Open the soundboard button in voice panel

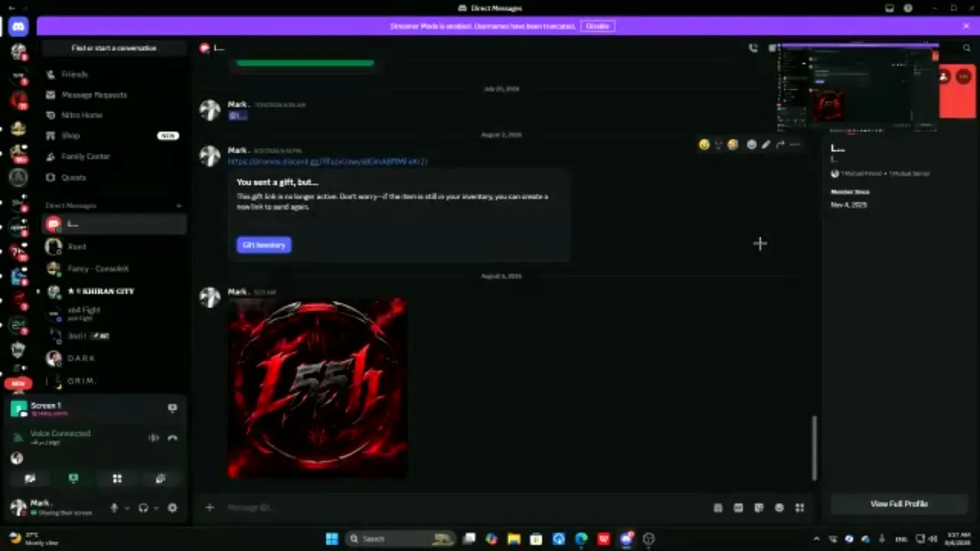point(160,478)
